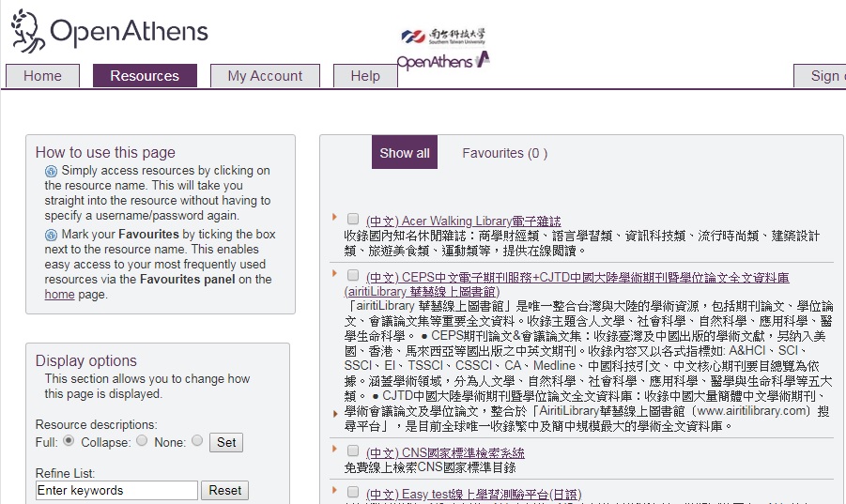The height and width of the screenshot is (504, 846).
Task: Switch to the Favourites (0) tab
Action: (505, 153)
